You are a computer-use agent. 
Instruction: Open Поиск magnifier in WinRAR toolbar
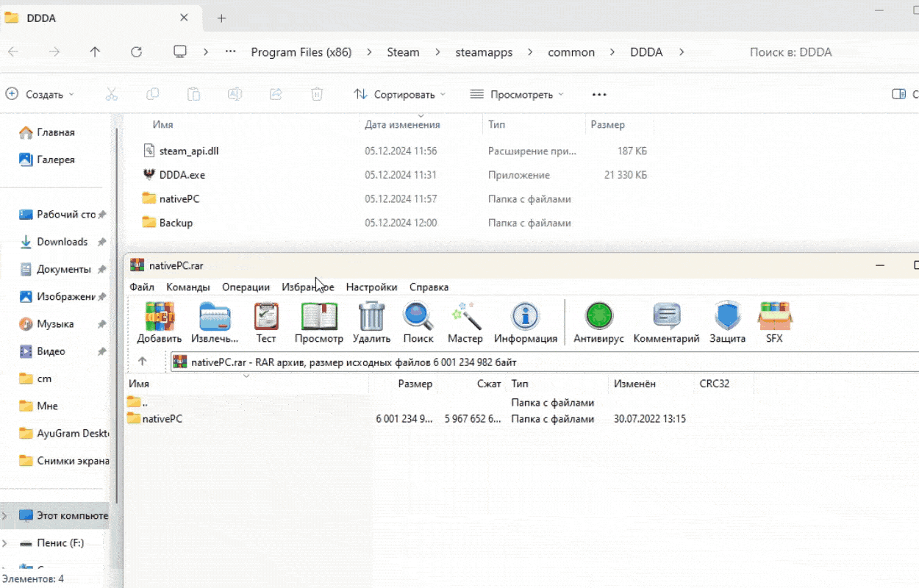[x=418, y=323]
